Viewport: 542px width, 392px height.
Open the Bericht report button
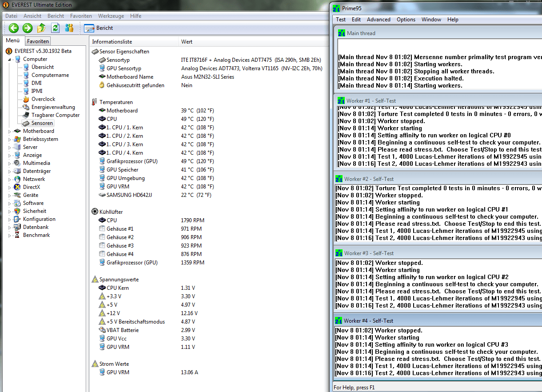coord(99,28)
